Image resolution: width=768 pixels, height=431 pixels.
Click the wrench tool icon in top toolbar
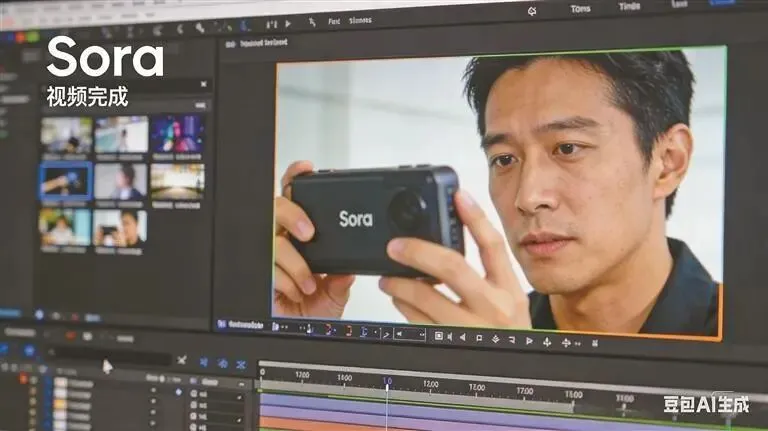click(200, 28)
